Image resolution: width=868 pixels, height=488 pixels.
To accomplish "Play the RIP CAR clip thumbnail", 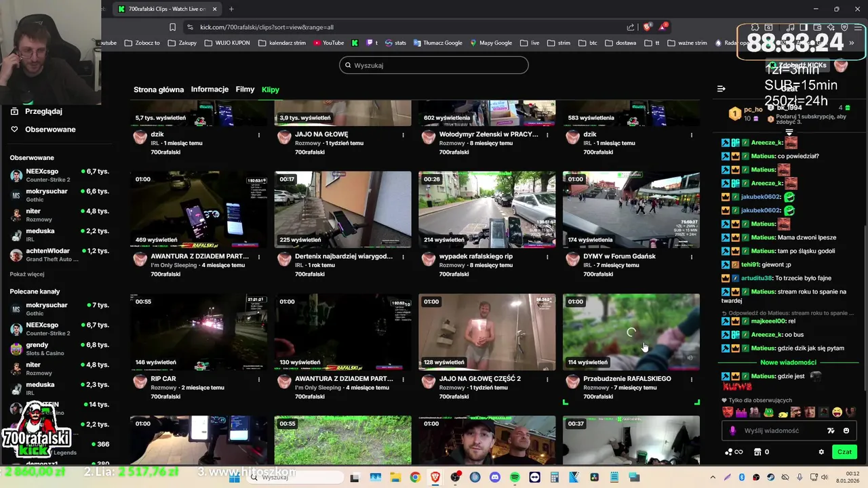I will [199, 331].
